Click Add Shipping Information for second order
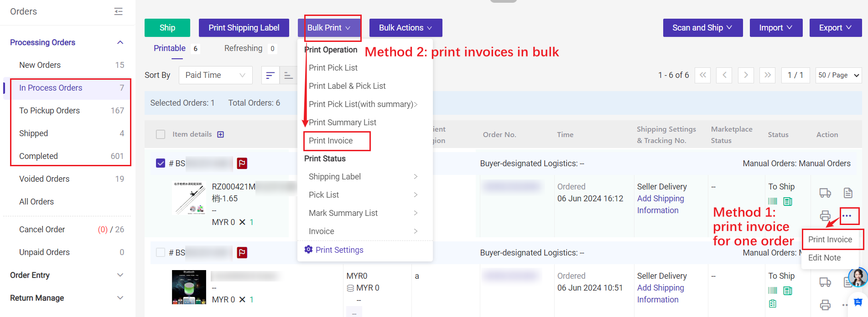 click(660, 294)
